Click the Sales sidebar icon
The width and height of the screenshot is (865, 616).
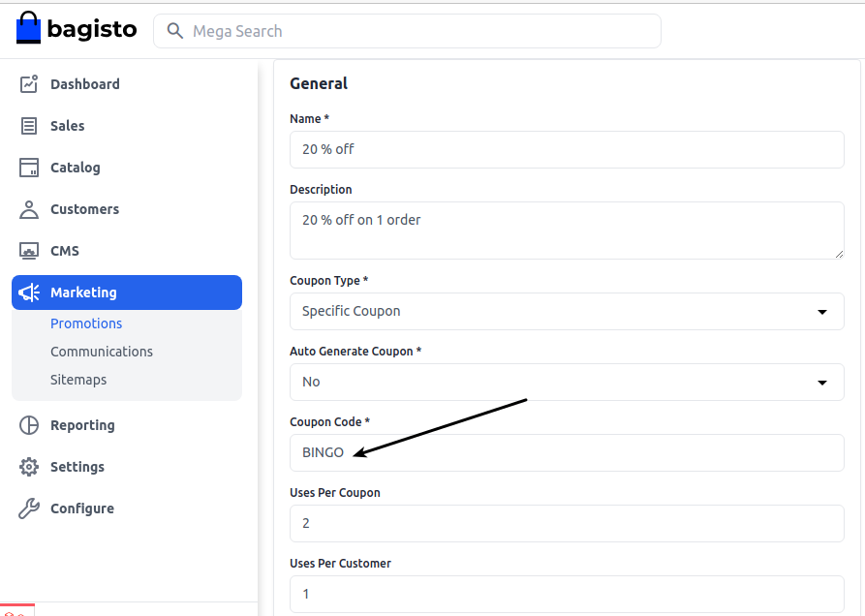(x=29, y=126)
